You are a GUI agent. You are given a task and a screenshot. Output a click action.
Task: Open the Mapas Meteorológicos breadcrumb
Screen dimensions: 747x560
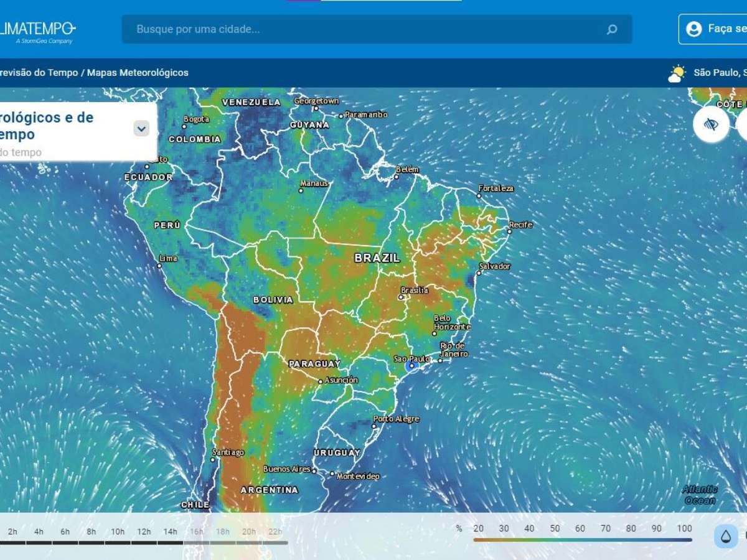pos(138,73)
